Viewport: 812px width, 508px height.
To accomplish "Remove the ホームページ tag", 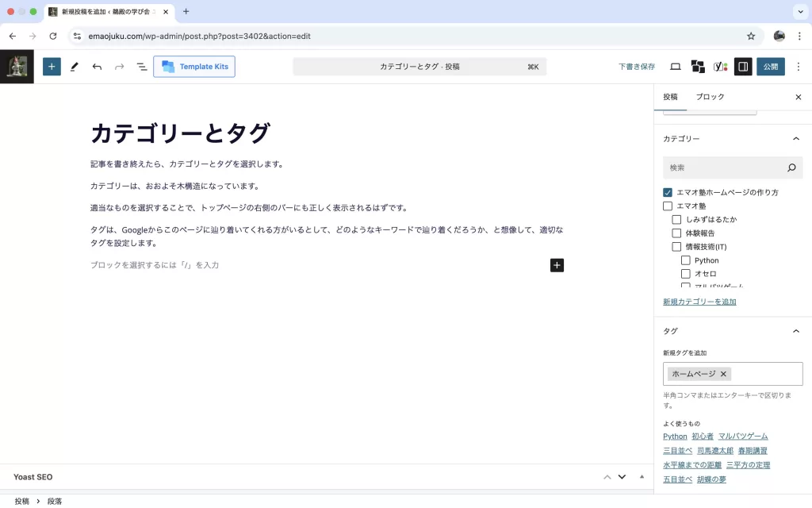I will click(723, 374).
